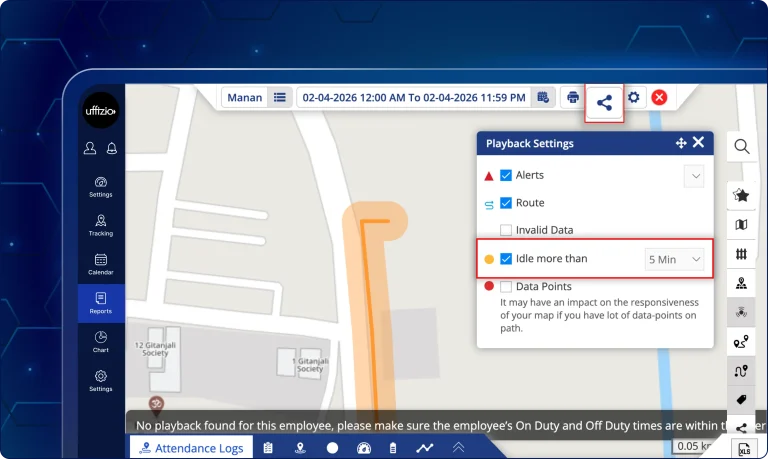This screenshot has width=768, height=459.
Task: Open the 5 Min idle duration dropdown
Action: [x=676, y=259]
